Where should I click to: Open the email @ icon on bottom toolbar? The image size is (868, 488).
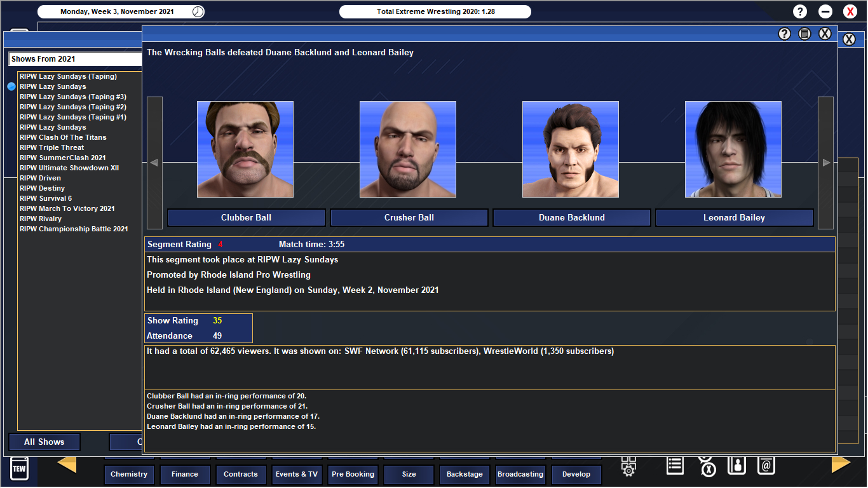pos(766,465)
